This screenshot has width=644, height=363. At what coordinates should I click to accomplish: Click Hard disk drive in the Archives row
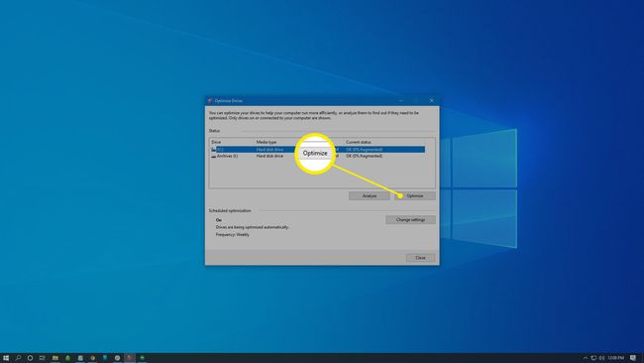click(x=269, y=157)
